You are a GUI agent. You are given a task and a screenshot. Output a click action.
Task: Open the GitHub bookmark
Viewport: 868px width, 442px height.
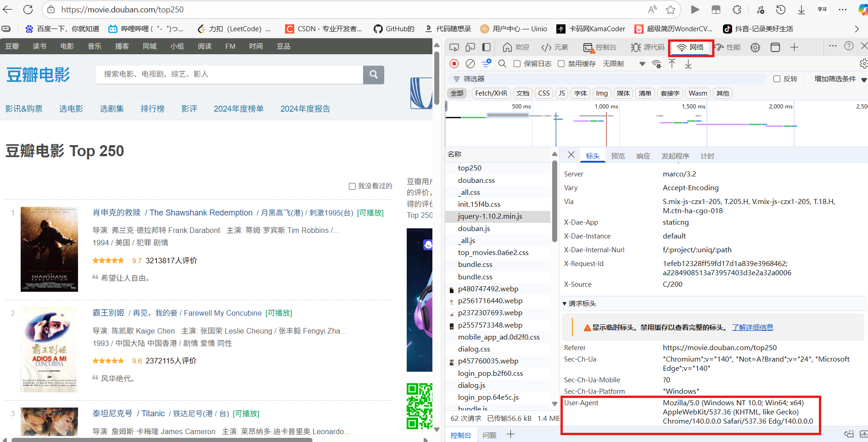[x=394, y=29]
